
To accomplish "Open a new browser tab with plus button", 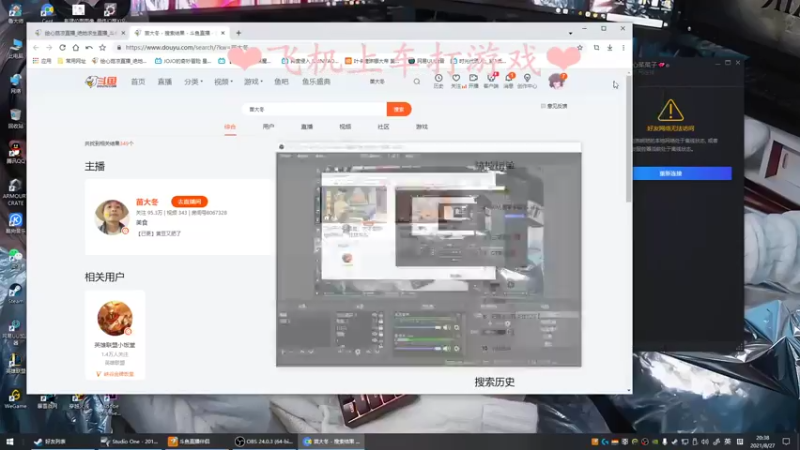I will point(238,33).
